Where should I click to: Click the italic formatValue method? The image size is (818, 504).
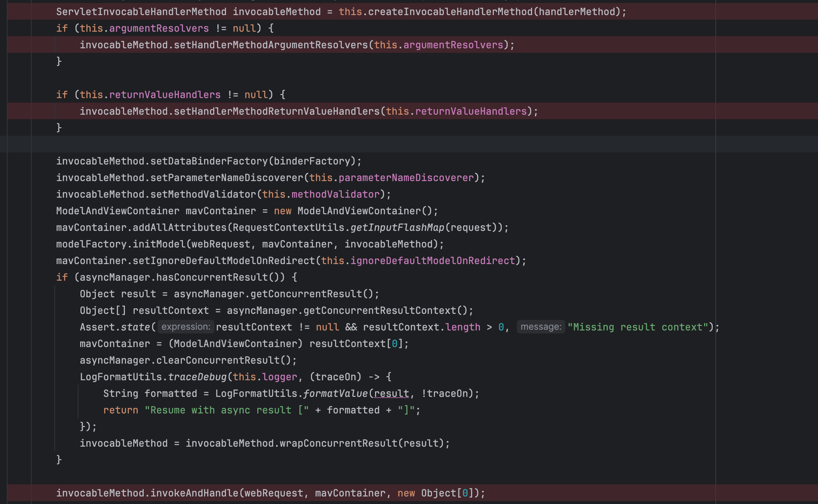335,393
